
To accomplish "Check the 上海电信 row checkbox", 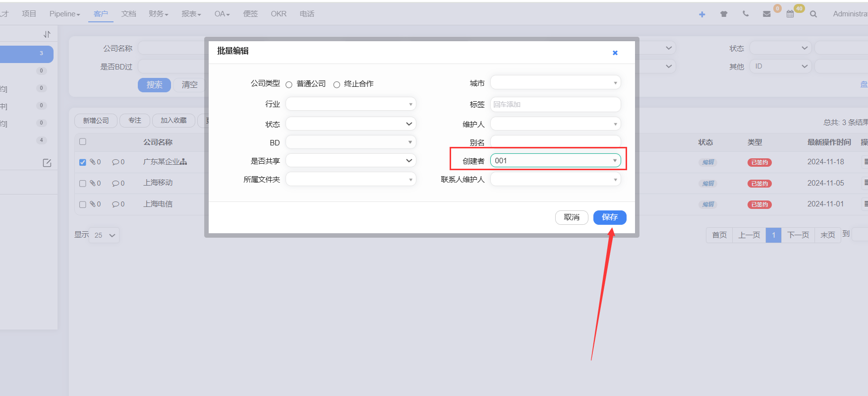I will 83,204.
